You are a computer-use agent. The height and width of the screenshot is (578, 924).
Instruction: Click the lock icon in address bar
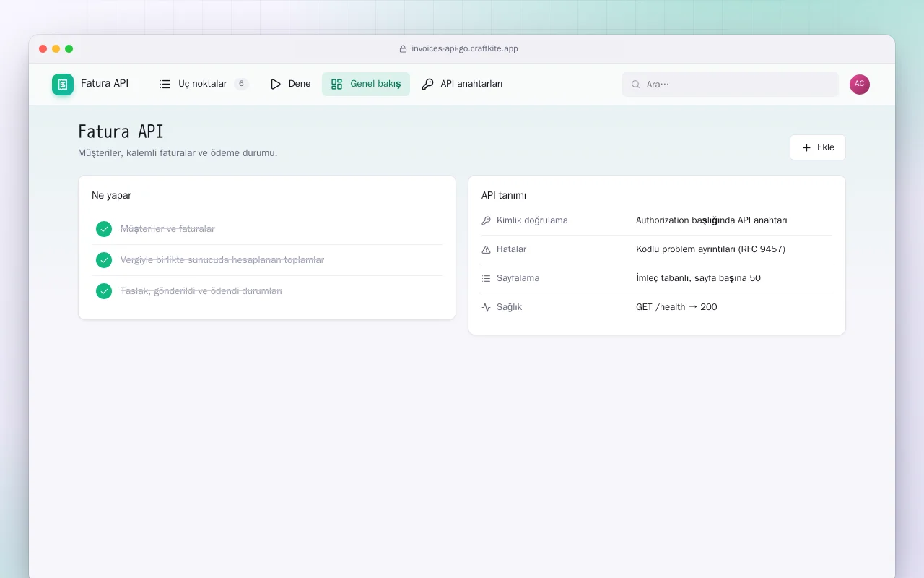[x=404, y=49]
